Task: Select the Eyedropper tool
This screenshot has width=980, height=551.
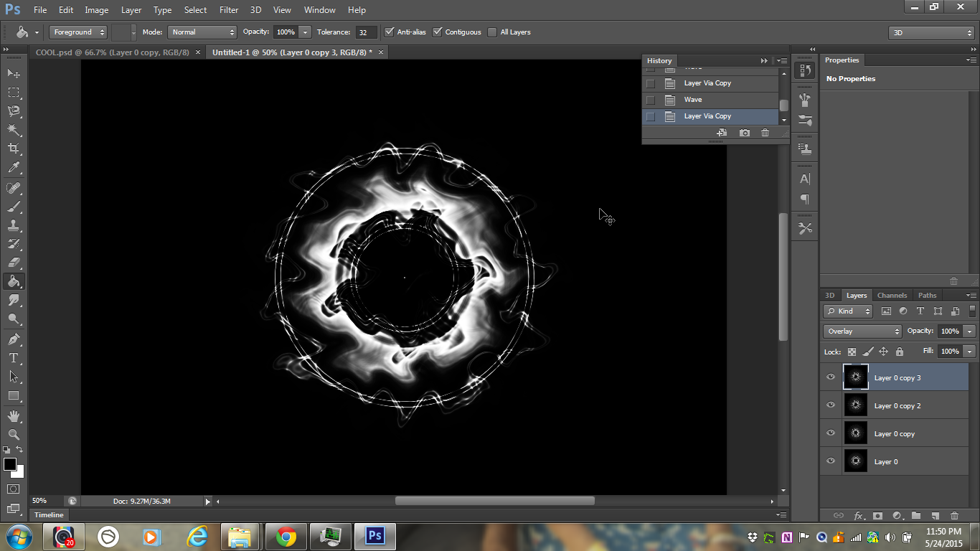Action: pyautogui.click(x=14, y=168)
